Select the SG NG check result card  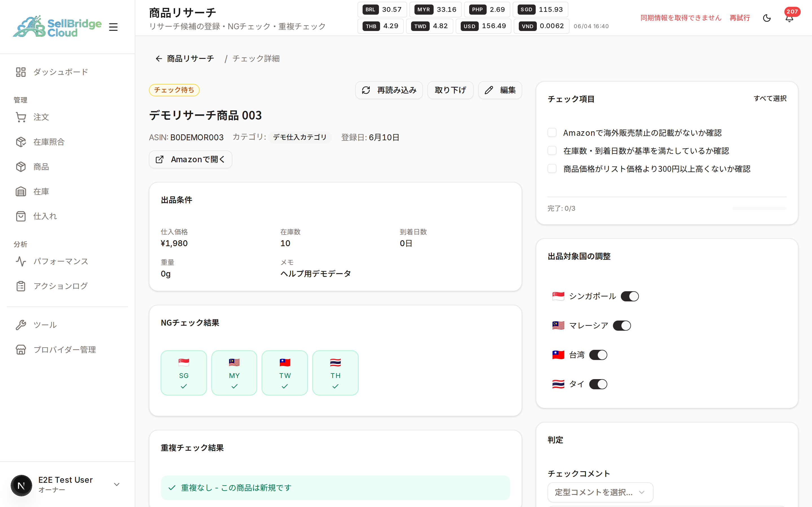point(184,373)
